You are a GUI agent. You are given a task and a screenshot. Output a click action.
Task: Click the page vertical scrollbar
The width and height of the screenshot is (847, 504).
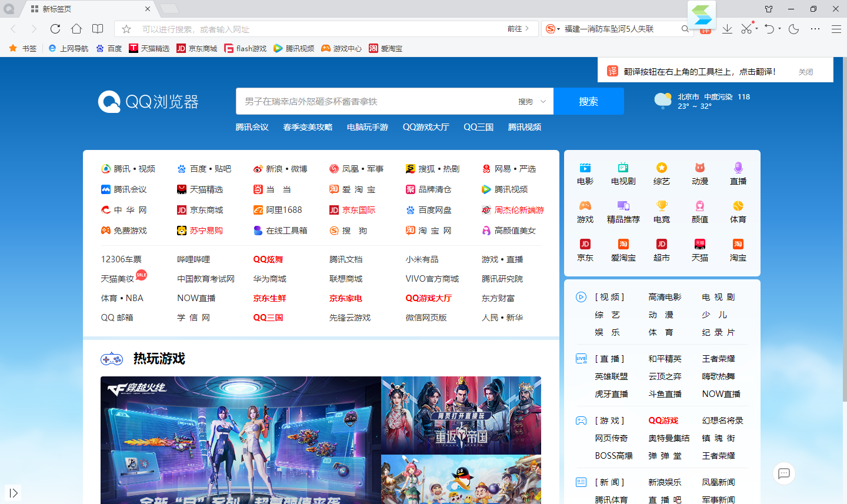tap(844, 235)
